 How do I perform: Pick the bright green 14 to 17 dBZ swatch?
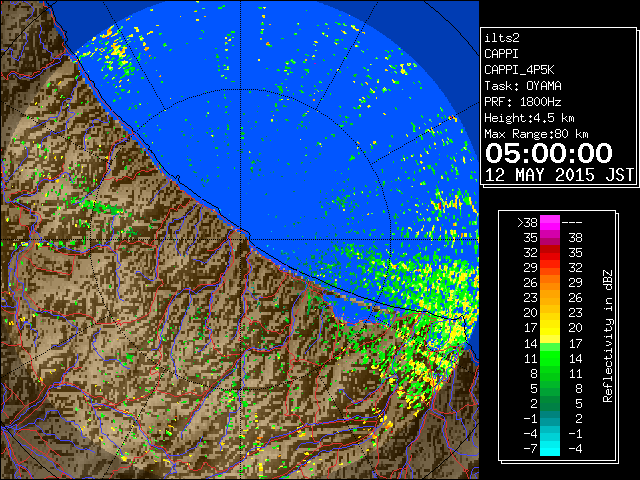(x=550, y=346)
